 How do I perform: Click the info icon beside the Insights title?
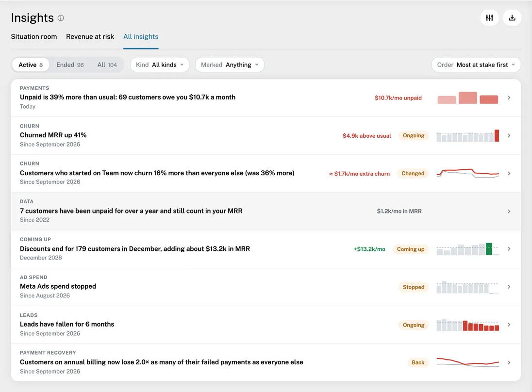[61, 18]
